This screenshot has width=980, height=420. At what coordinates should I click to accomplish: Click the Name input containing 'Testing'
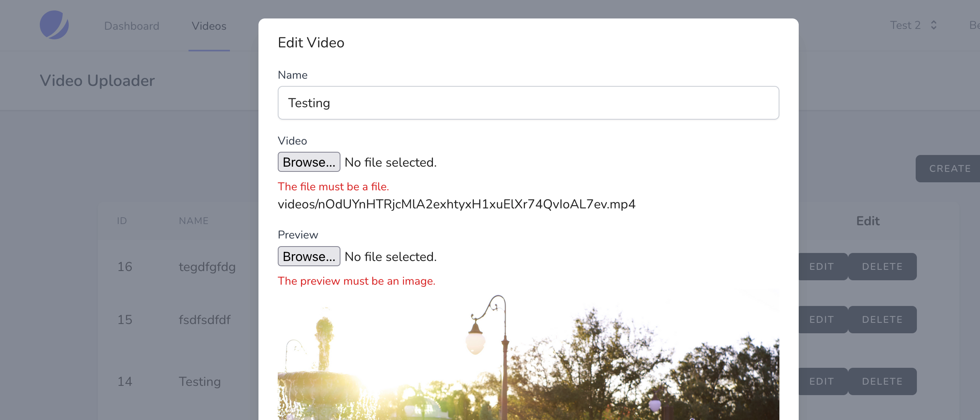coord(528,103)
